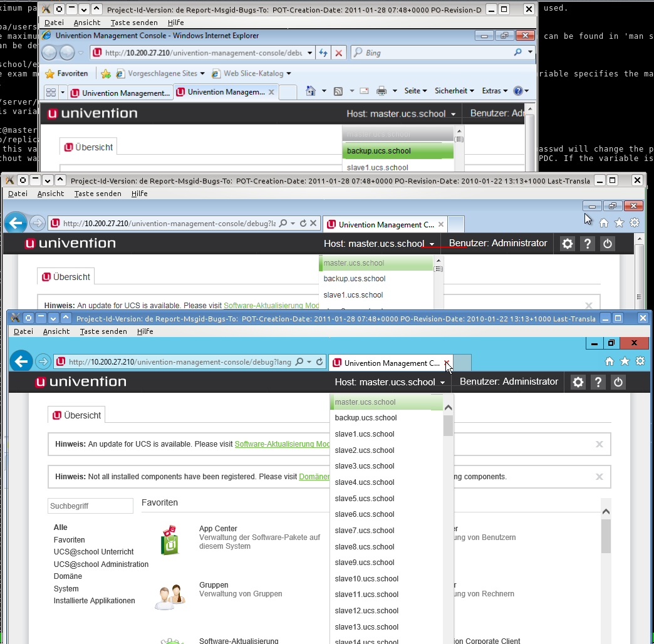
Task: Select slave5.ucs.school from the host list
Action: (x=365, y=499)
